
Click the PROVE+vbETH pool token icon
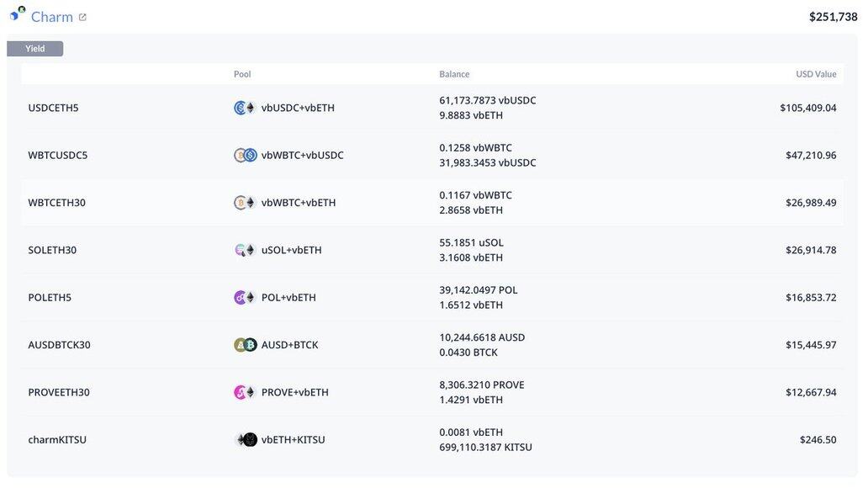point(245,392)
